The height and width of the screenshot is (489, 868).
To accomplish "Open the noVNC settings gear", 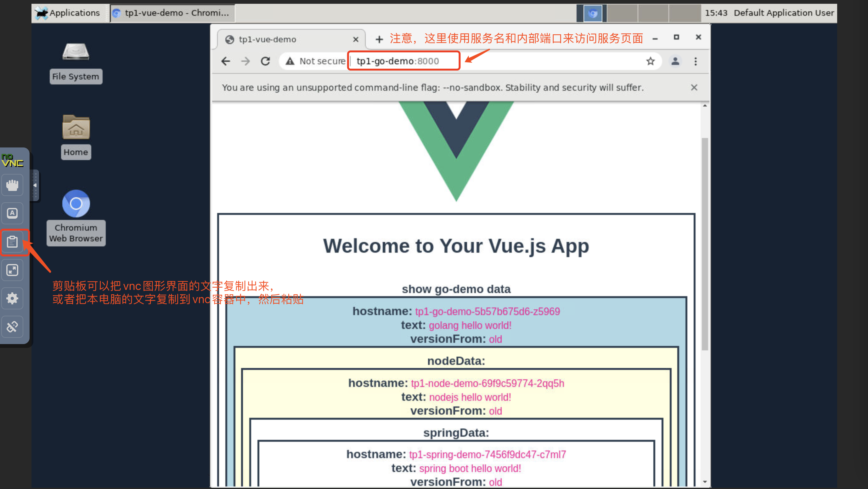I will tap(12, 298).
